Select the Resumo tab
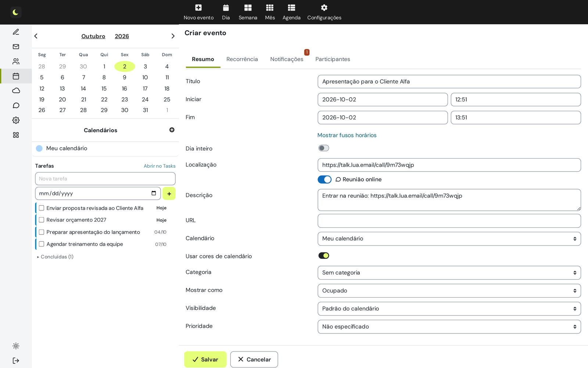The image size is (588, 368). pyautogui.click(x=203, y=59)
